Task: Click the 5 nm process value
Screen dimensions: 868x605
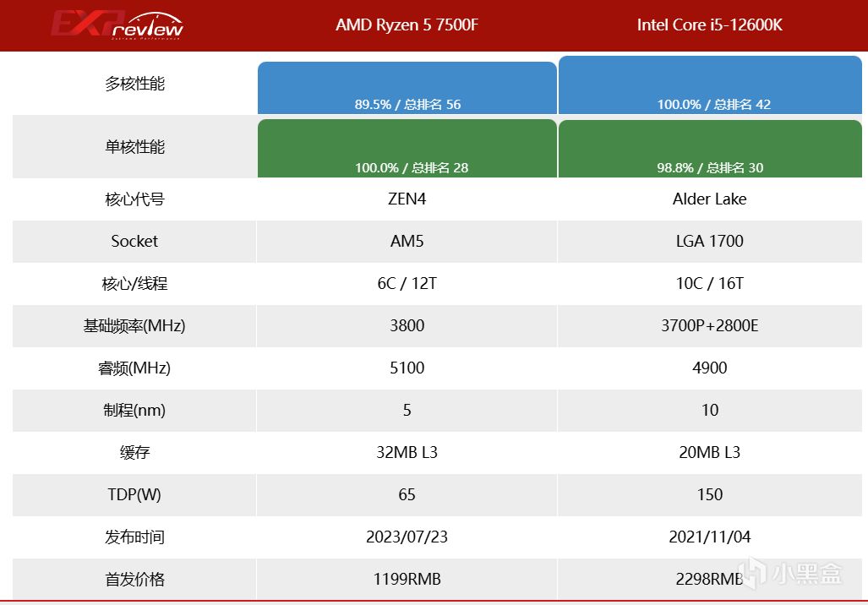Action: pos(407,410)
